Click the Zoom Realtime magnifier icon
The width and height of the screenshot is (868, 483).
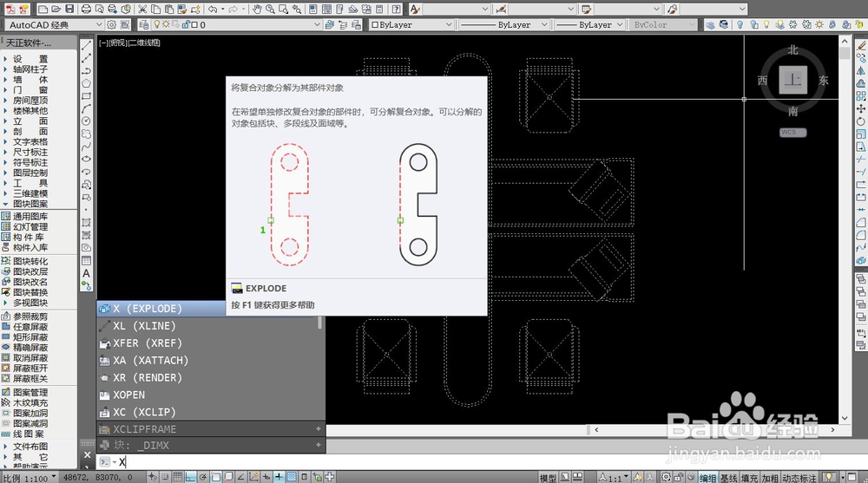(x=270, y=9)
